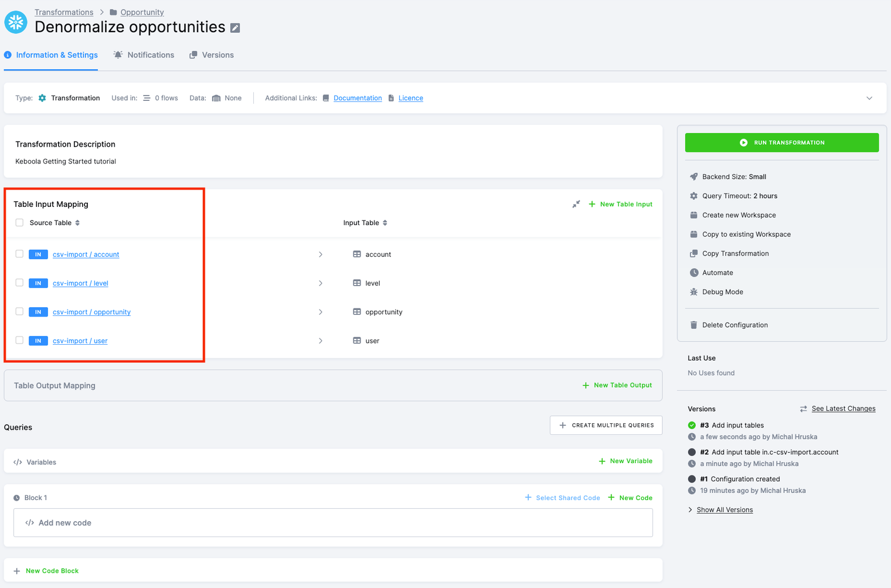Click the Snowflake transformation logo icon
Screen dimensions: 891x588
(16, 22)
